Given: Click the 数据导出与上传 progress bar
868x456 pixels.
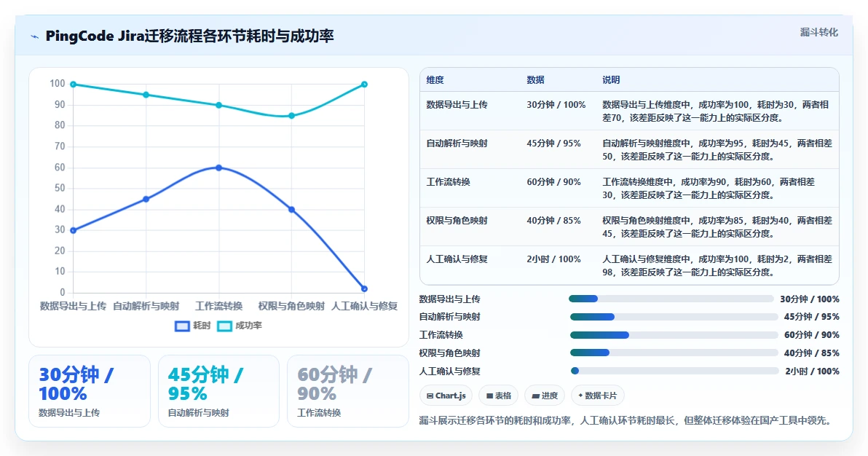Looking at the screenshot, I should pos(671,299).
